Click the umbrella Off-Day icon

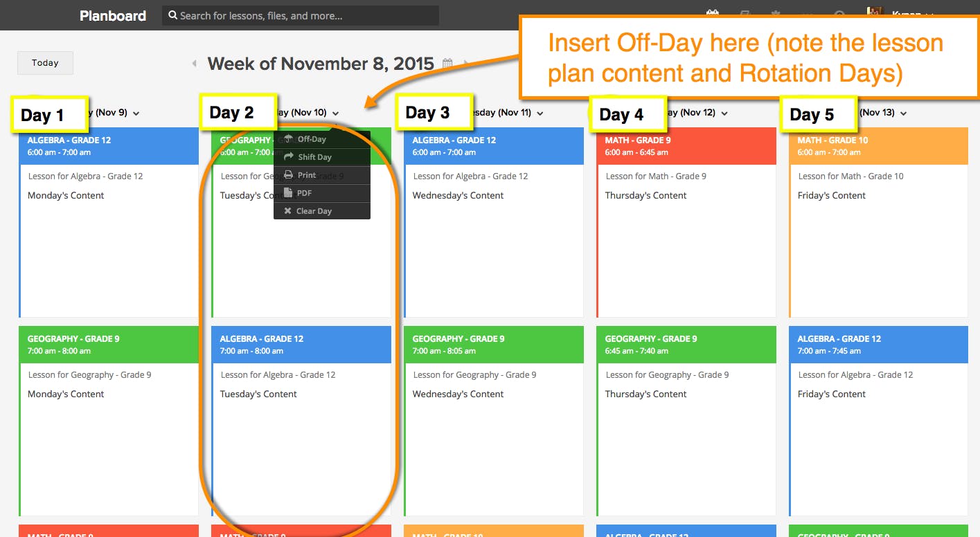288,139
